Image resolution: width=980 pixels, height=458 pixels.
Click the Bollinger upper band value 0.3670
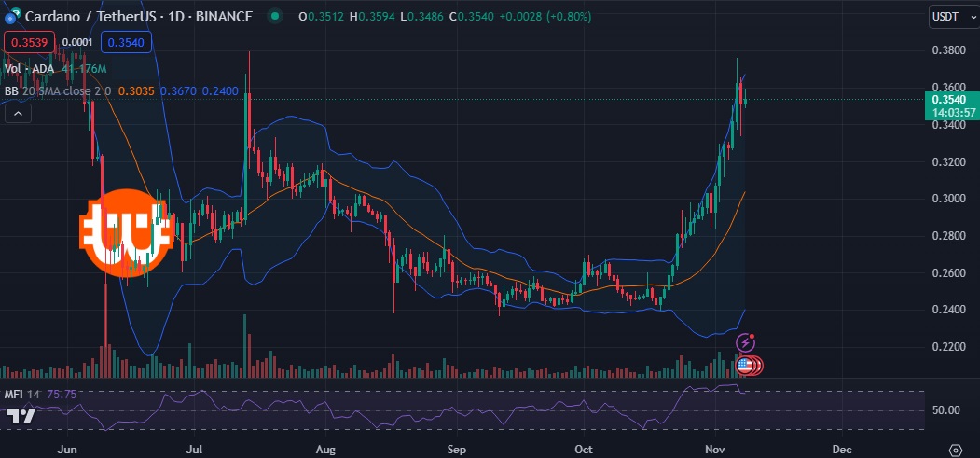[x=178, y=91]
